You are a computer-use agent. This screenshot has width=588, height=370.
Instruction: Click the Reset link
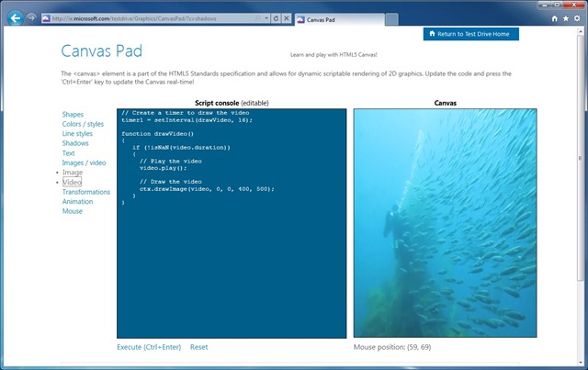tap(198, 347)
